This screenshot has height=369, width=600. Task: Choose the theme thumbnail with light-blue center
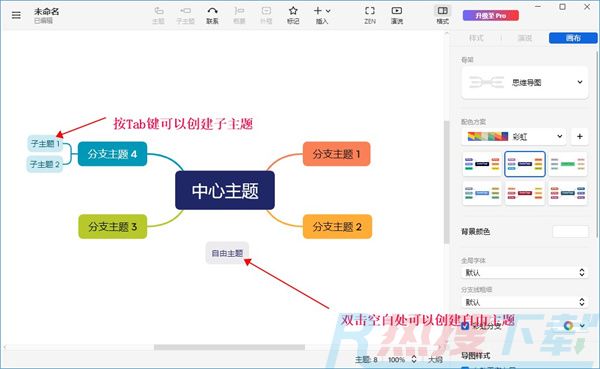482,193
